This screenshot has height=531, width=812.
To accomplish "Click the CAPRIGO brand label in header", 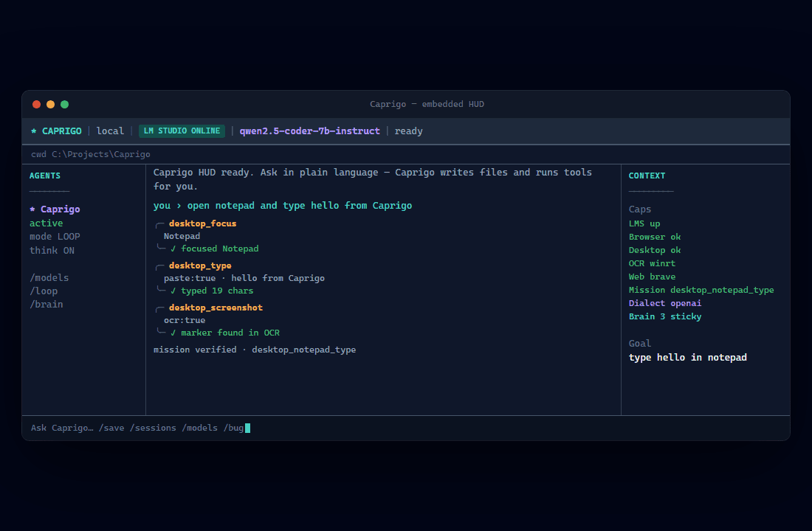I will 56,131.
